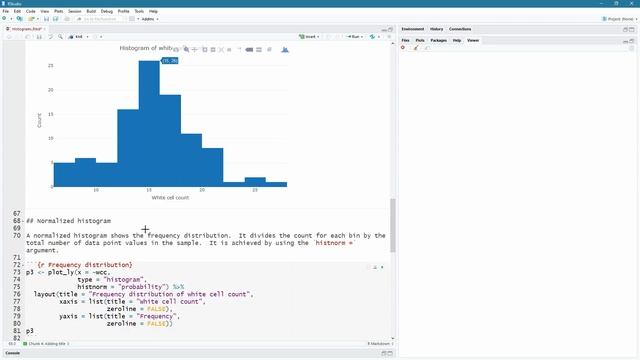Open the Session menu
The height and width of the screenshot is (360, 640).
(x=75, y=11)
